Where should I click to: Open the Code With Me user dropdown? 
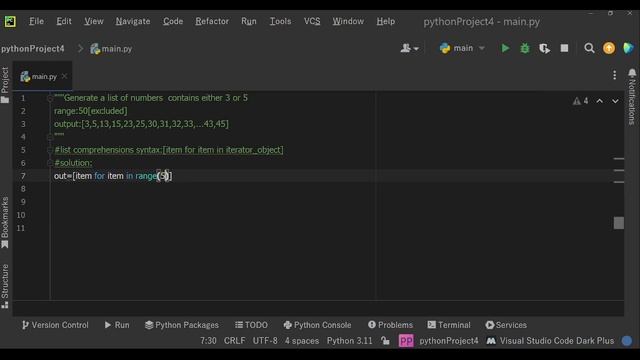coord(409,49)
